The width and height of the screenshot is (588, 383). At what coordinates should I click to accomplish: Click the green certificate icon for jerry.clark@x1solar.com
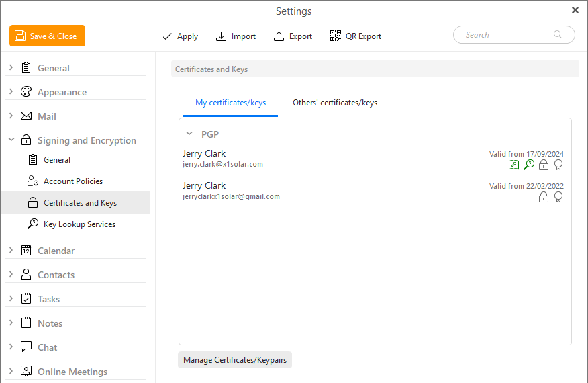514,165
